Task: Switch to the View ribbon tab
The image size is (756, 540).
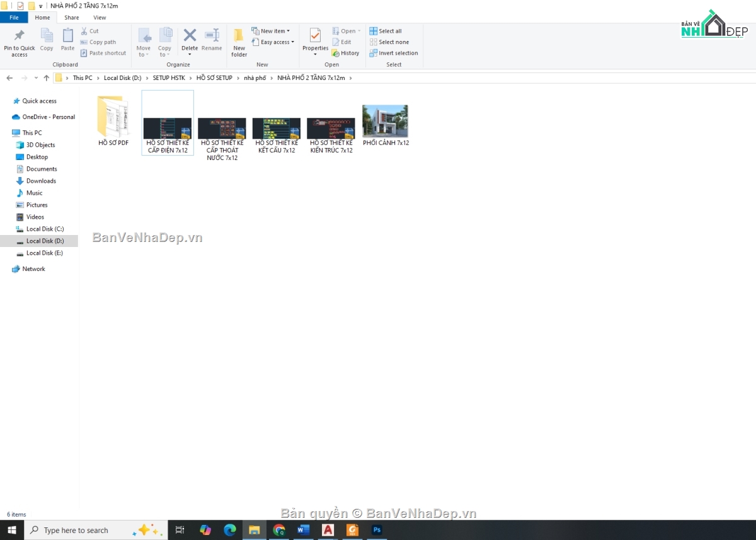Action: (x=100, y=18)
